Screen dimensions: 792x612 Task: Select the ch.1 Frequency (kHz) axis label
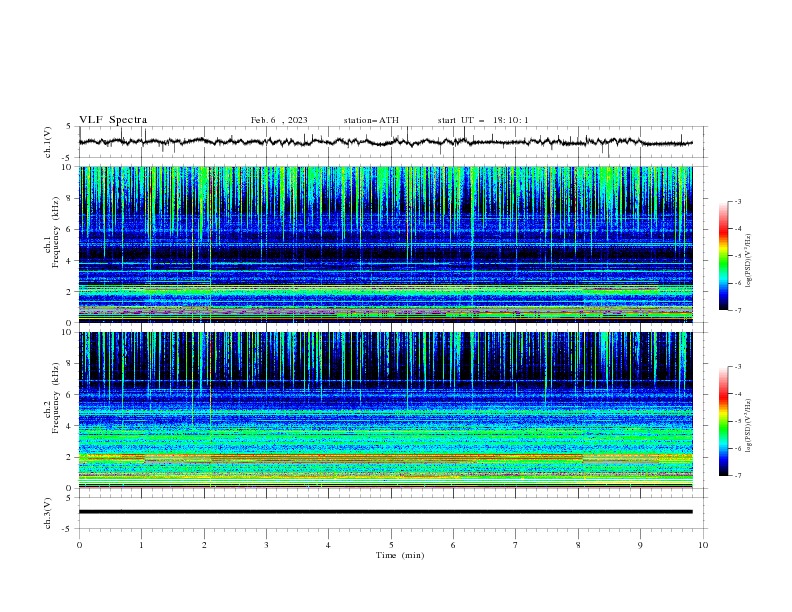pyautogui.click(x=52, y=230)
